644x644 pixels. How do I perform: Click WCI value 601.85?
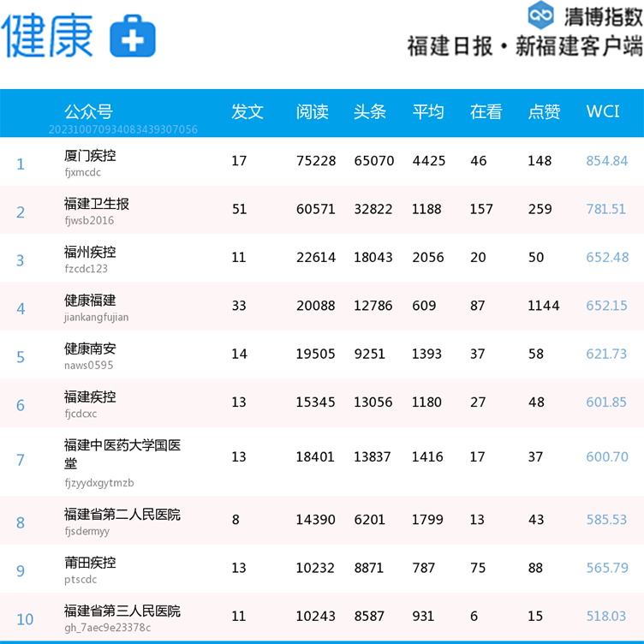[606, 402]
